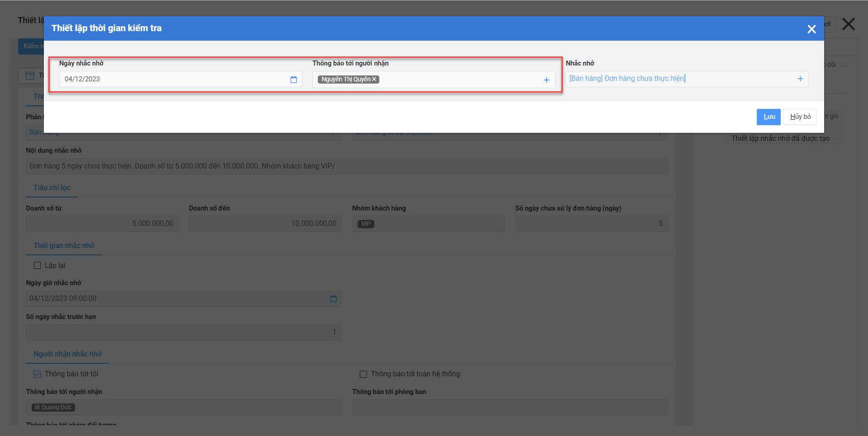Click the Doanh số đến field
Viewport: 868px width, 436px height.
point(265,224)
